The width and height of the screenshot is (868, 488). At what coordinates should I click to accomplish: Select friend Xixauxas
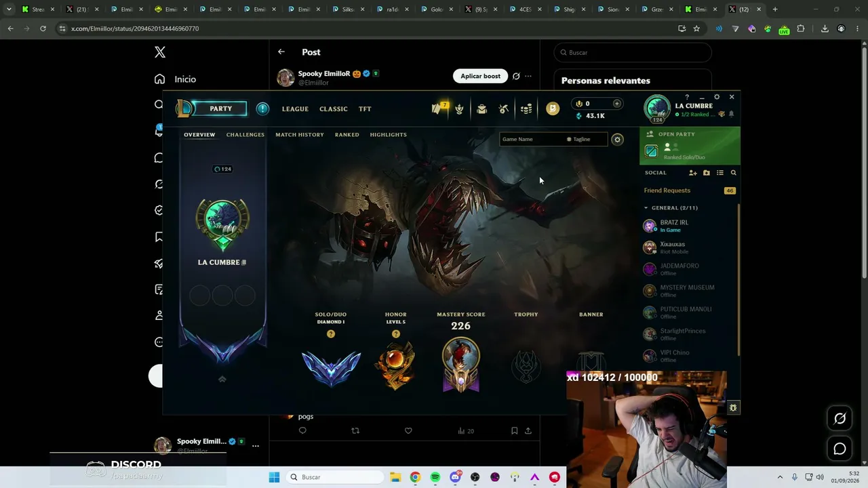(690, 247)
